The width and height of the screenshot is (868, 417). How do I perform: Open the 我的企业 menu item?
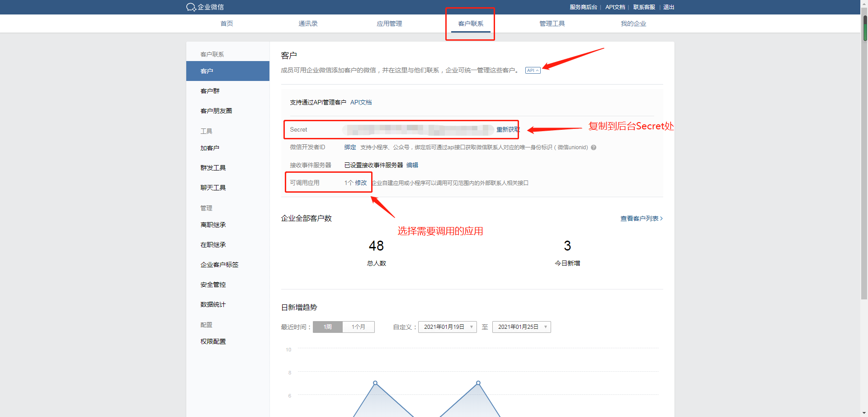tap(633, 23)
